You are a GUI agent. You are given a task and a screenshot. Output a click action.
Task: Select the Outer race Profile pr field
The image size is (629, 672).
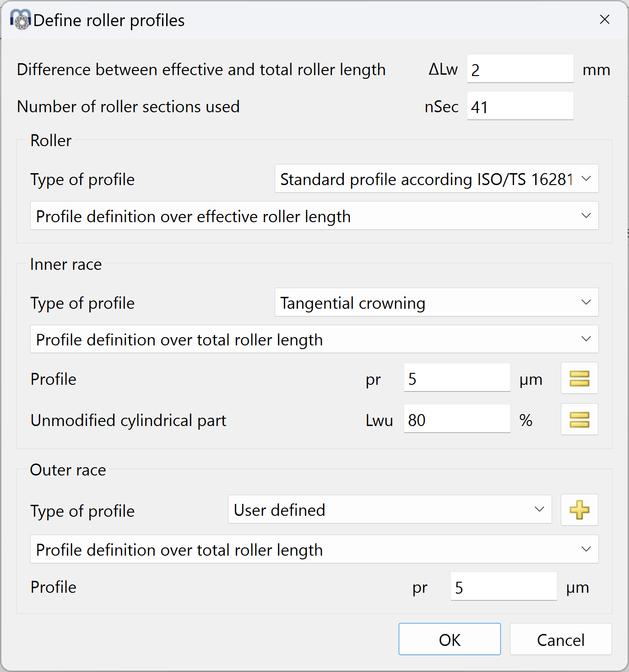(503, 587)
